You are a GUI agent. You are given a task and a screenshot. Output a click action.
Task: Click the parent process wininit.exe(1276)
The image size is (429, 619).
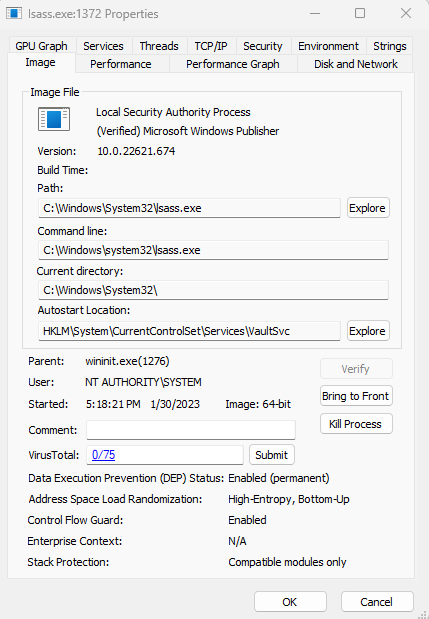pos(127,361)
